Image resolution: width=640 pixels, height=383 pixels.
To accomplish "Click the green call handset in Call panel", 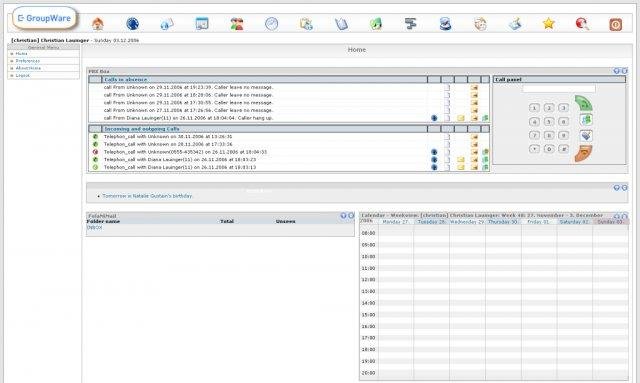I will point(584,103).
